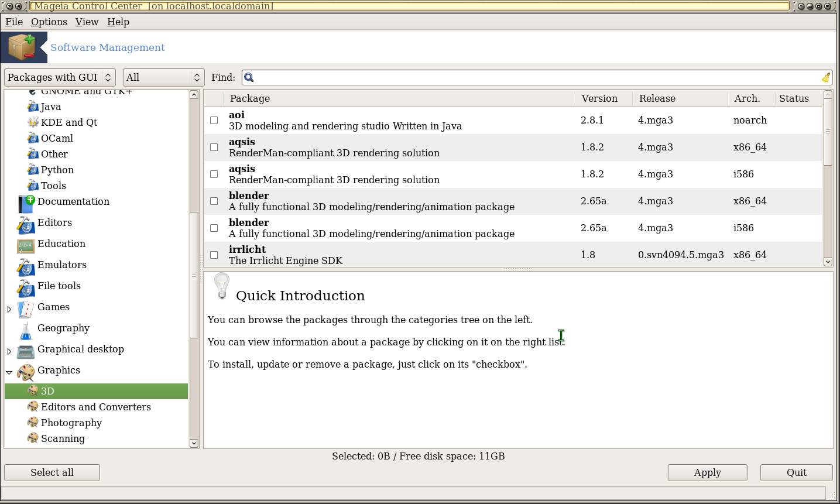The image size is (840, 504).
Task: Click category tree scroll down arrow
Action: pos(194,443)
